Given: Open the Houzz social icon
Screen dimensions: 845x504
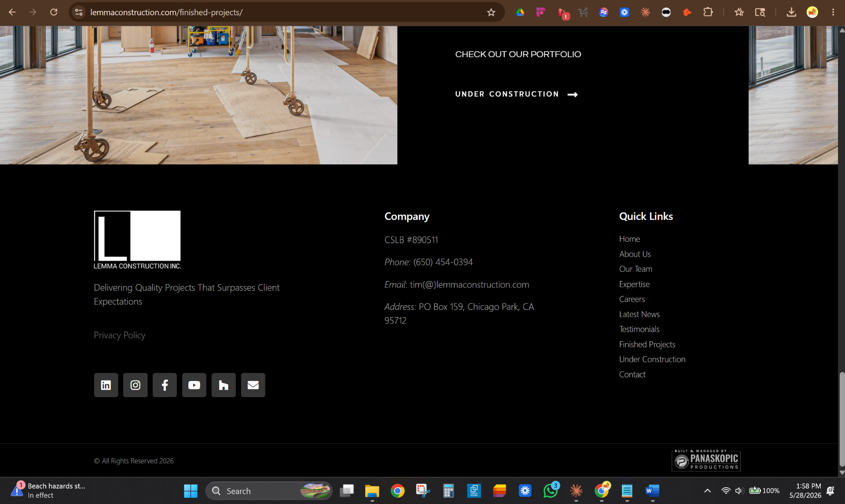Looking at the screenshot, I should click(x=224, y=385).
